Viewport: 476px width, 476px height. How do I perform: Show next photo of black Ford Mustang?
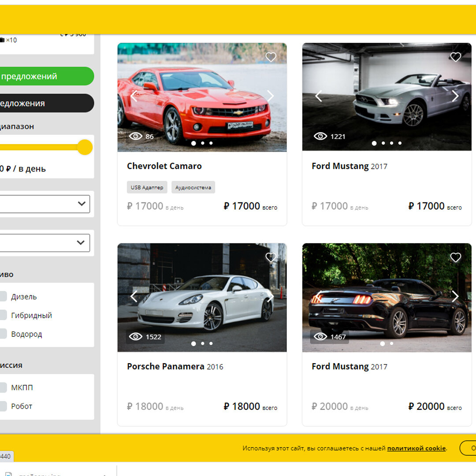pos(455,296)
